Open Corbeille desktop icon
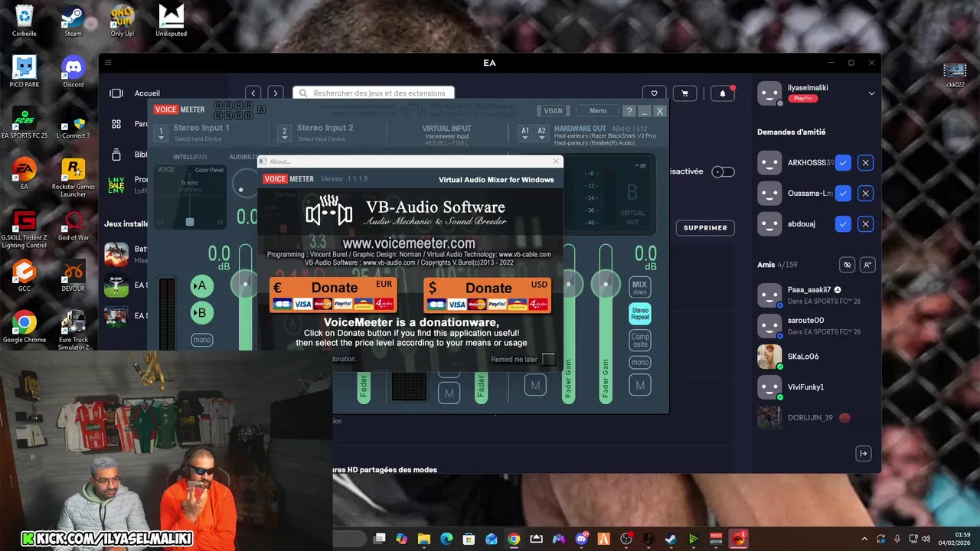 [24, 21]
